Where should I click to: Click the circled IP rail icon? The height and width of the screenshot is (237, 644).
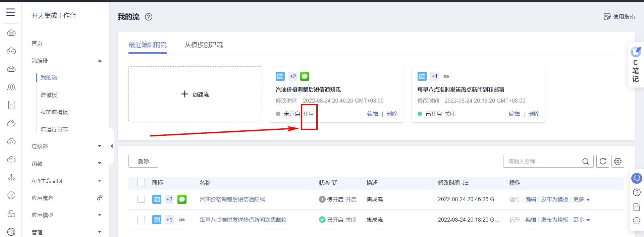[x=11, y=195]
